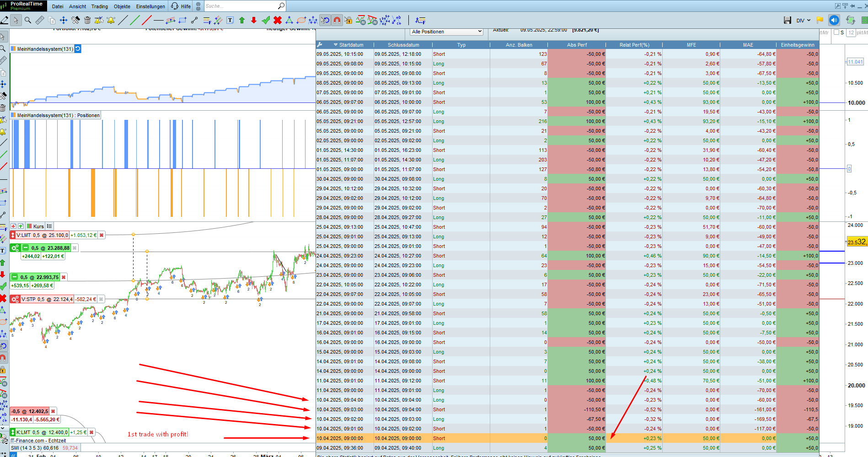Open the technical formula tool icon

click(420, 20)
